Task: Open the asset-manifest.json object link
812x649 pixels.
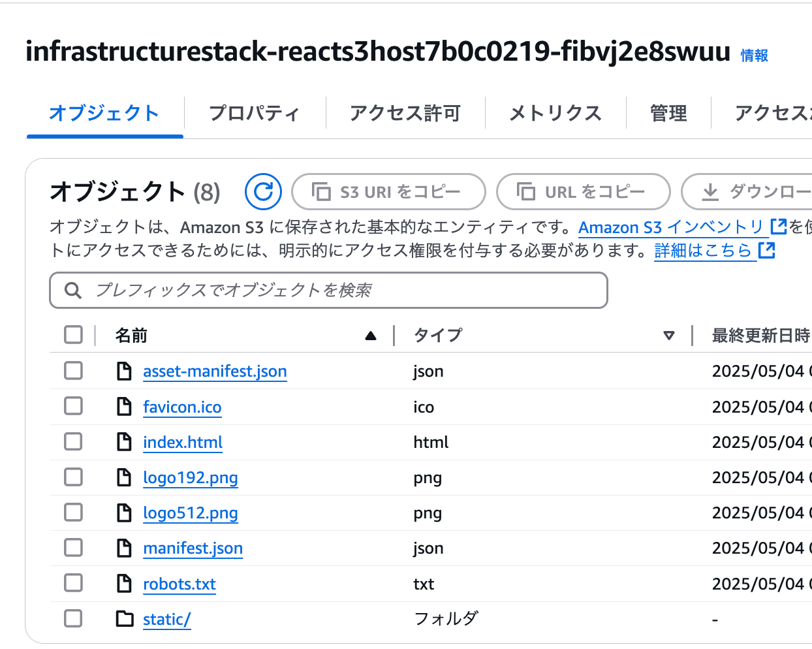Action: click(215, 371)
